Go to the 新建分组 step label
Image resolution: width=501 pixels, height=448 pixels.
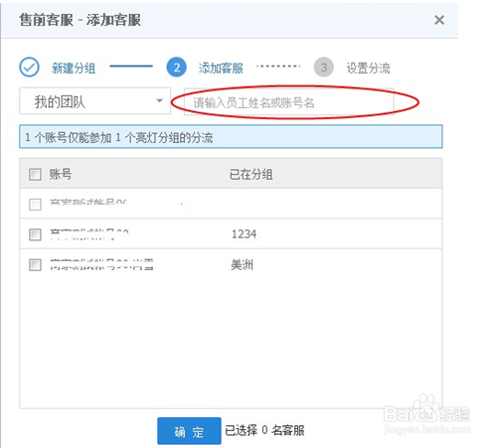[x=74, y=69]
